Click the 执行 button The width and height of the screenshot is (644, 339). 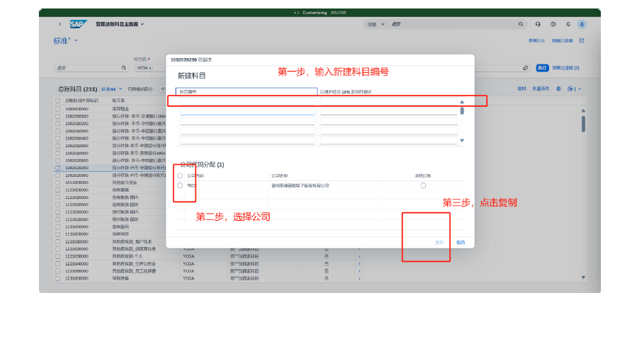[542, 68]
